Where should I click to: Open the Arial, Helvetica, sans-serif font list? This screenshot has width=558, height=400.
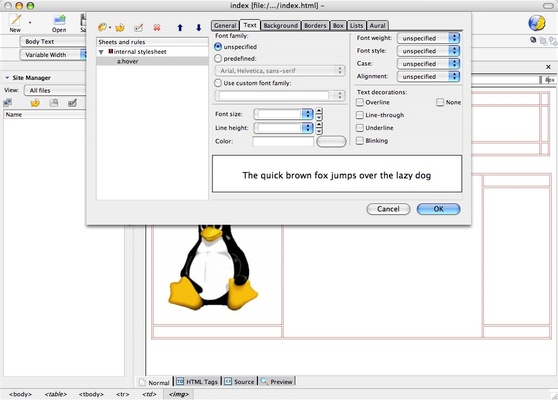(x=280, y=70)
